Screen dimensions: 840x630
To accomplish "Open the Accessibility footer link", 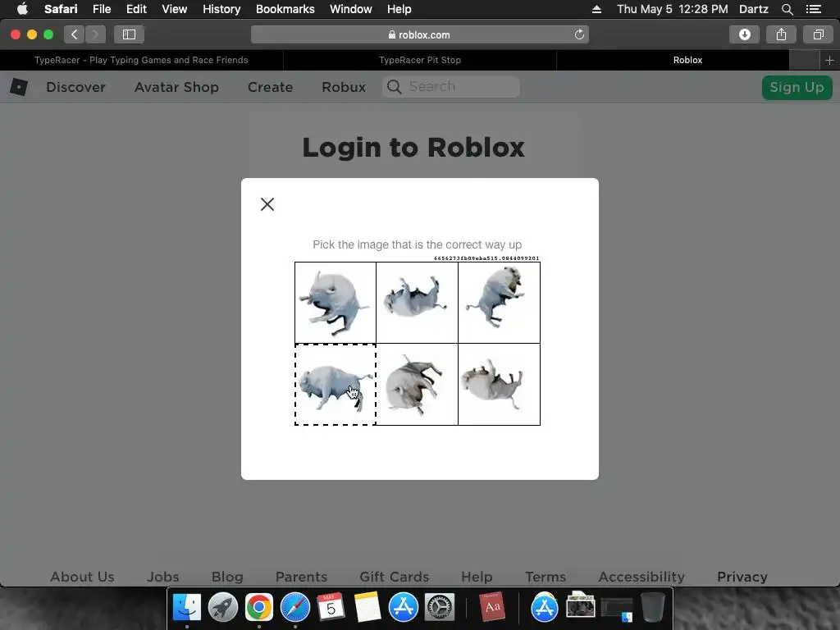I will [641, 577].
